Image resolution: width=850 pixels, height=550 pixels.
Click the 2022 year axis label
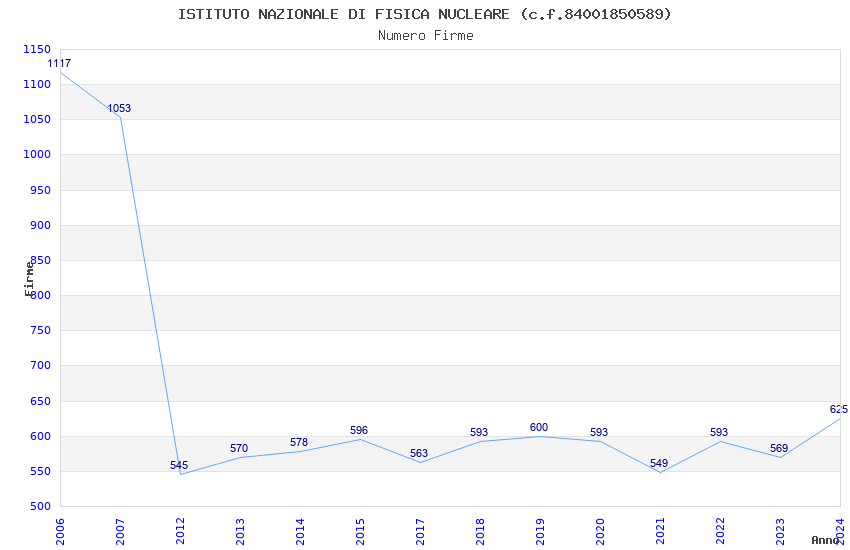[x=720, y=531]
